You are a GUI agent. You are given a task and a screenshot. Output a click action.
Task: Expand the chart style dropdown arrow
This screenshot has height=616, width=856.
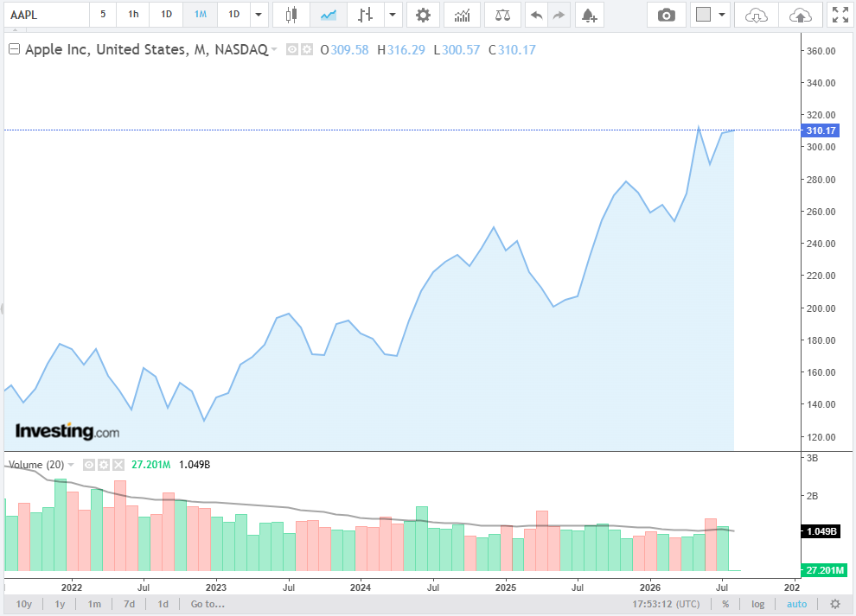(x=393, y=15)
